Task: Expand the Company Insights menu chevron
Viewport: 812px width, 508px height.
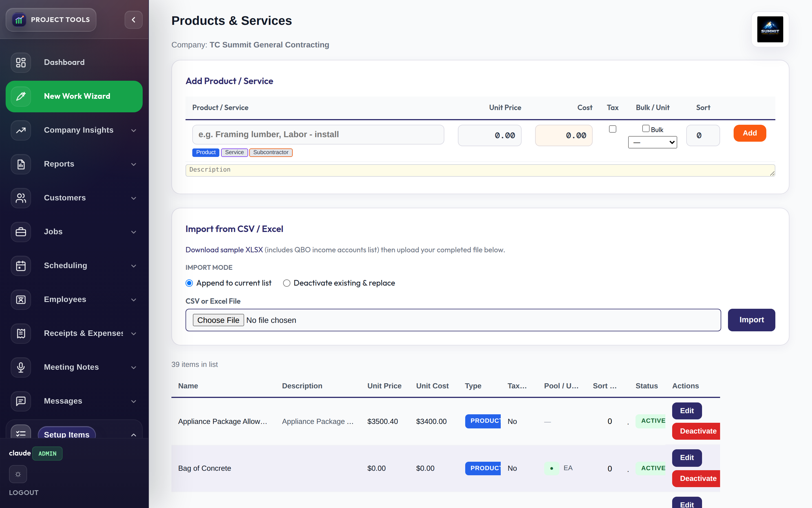Action: click(x=134, y=130)
